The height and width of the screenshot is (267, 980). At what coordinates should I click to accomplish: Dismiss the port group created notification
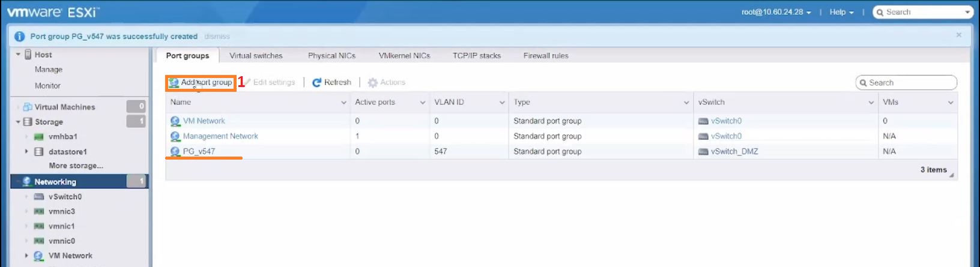tap(217, 37)
